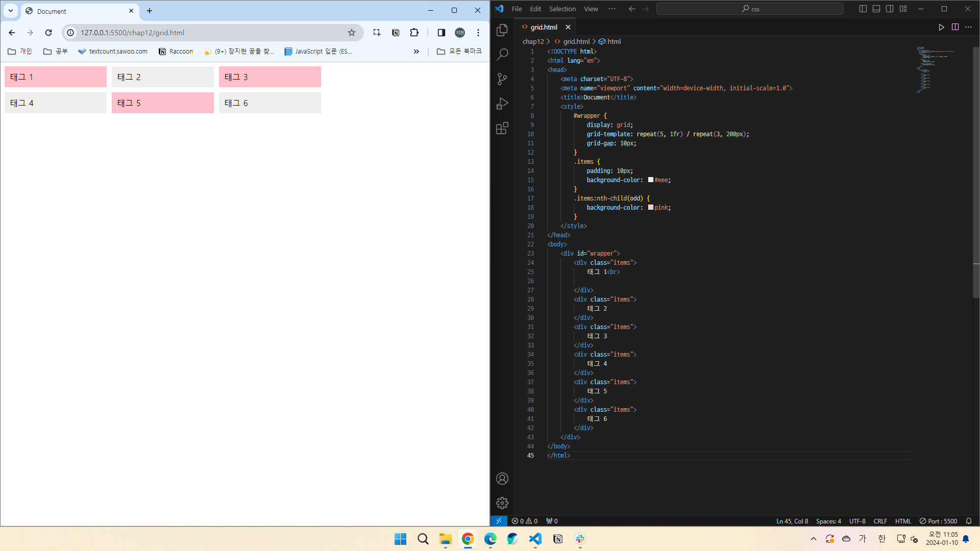980x551 pixels.
Task: Click the #eee color swatch in code
Action: [x=651, y=180]
